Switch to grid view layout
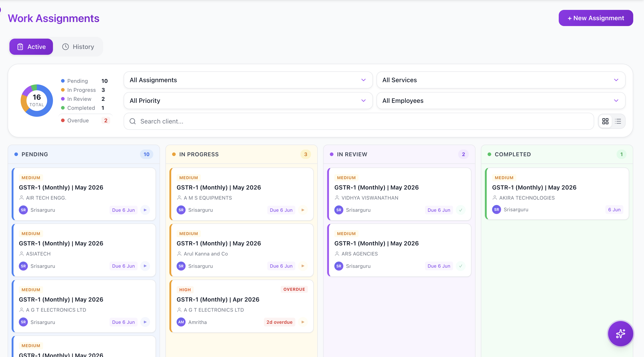Viewport: 644px width, 357px height. point(605,121)
